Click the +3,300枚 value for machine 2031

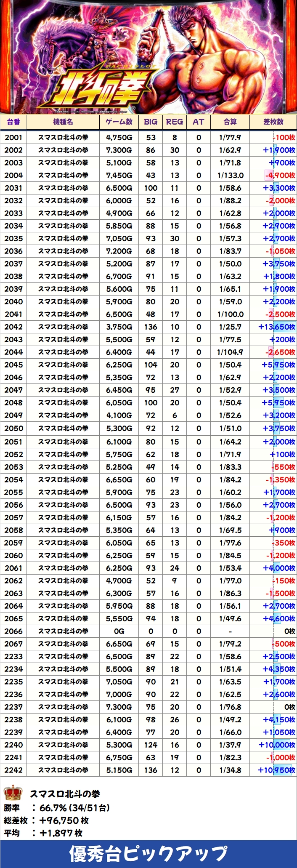(279, 188)
